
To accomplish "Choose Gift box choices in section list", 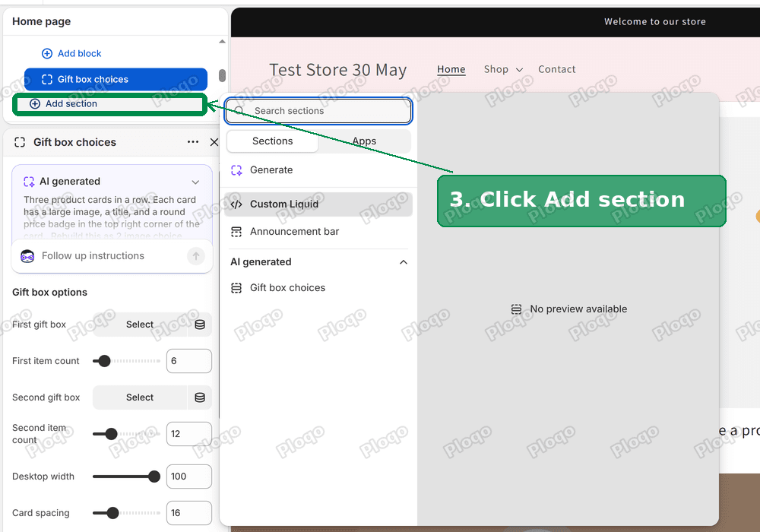I will click(318, 288).
